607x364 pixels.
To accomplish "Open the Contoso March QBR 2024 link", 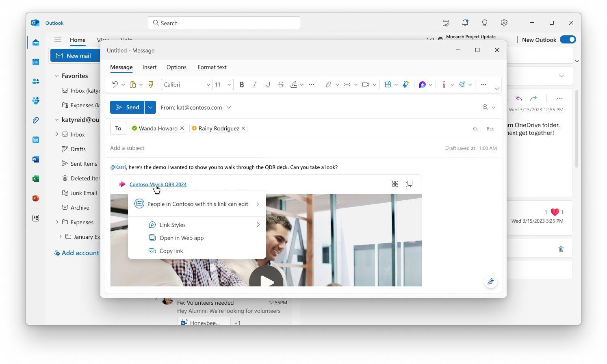I will (158, 184).
